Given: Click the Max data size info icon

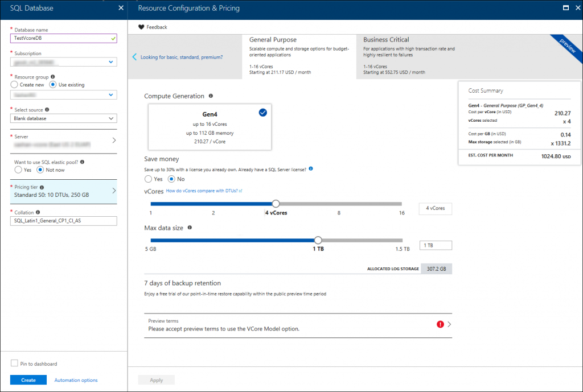Looking at the screenshot, I should click(x=190, y=228).
